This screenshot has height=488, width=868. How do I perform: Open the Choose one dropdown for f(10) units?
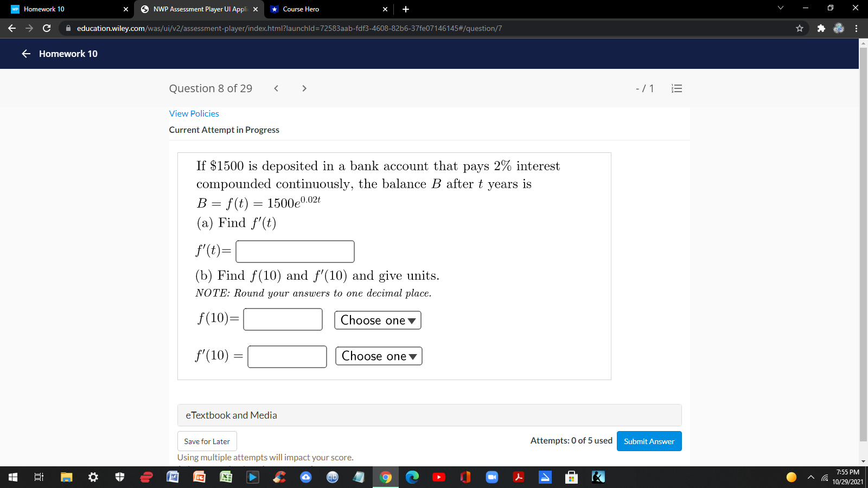click(x=378, y=320)
